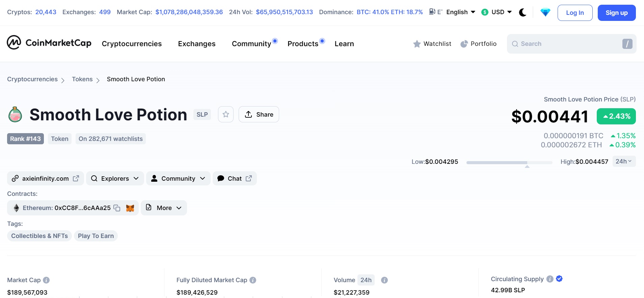
Task: Click the Portfolio text link
Action: point(484,44)
